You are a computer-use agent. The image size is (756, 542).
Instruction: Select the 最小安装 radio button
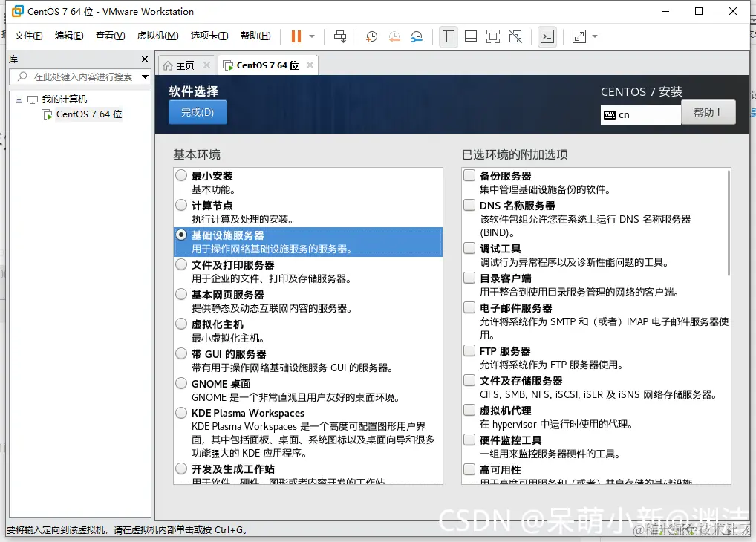pyautogui.click(x=181, y=175)
